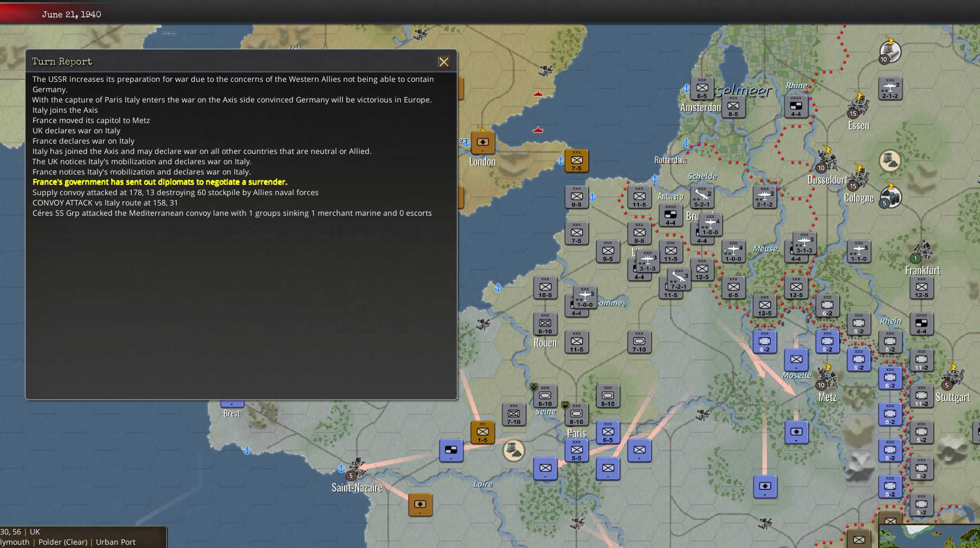Click the USSR war preparation message
Viewport: 980px width, 548px height.
coord(233,84)
